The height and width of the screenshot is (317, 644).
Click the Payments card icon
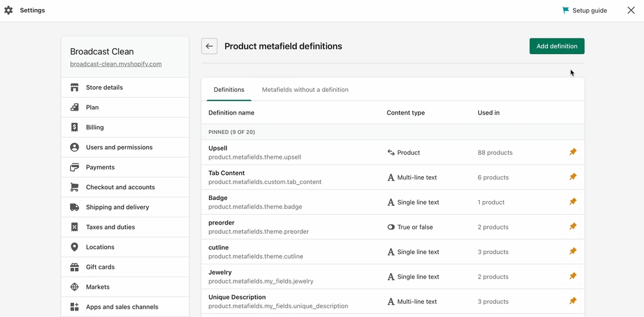point(75,167)
